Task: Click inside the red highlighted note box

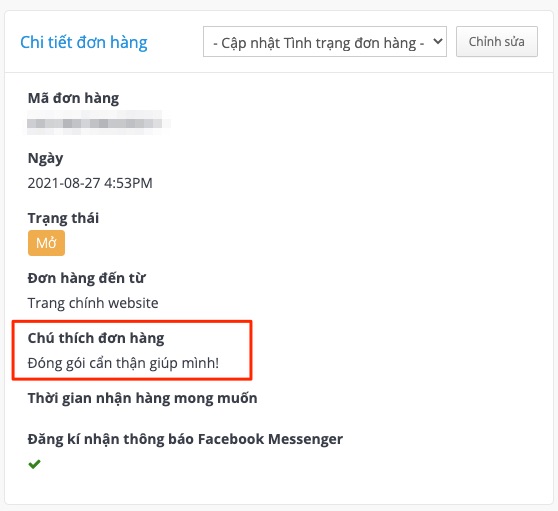Action: [x=132, y=351]
